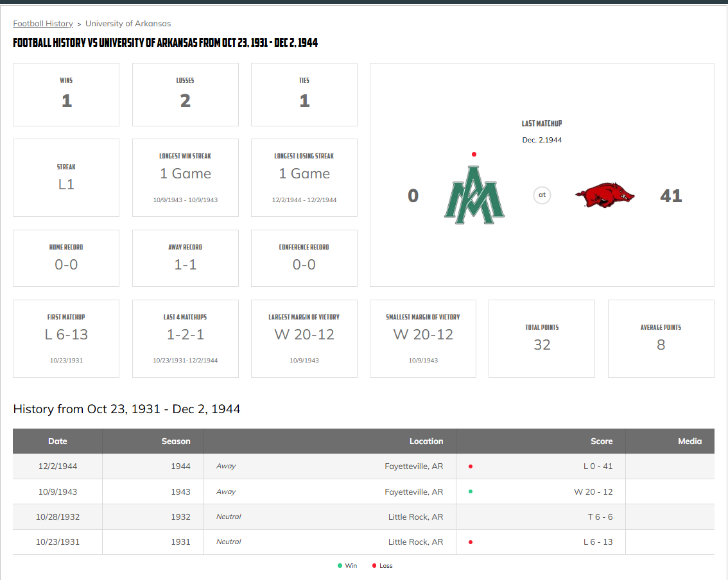This screenshot has width=728, height=580.
Task: Click the score W 20 - 12 in table
Action: 593,492
